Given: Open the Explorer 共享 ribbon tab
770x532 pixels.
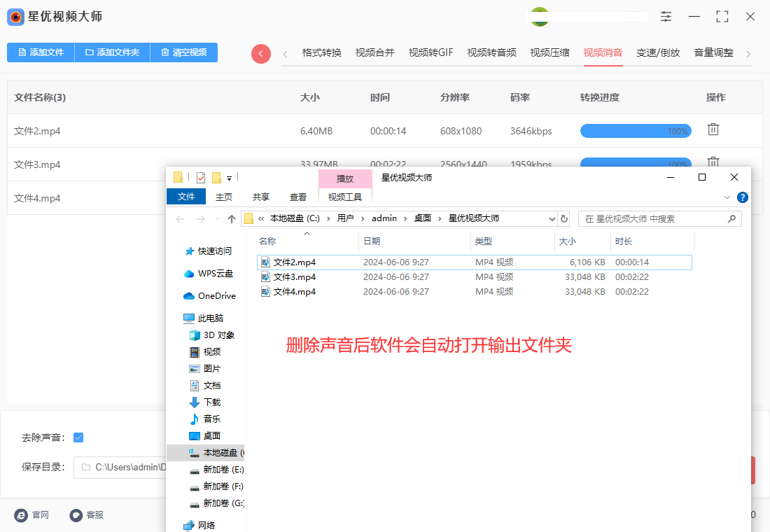Looking at the screenshot, I should 261,197.
